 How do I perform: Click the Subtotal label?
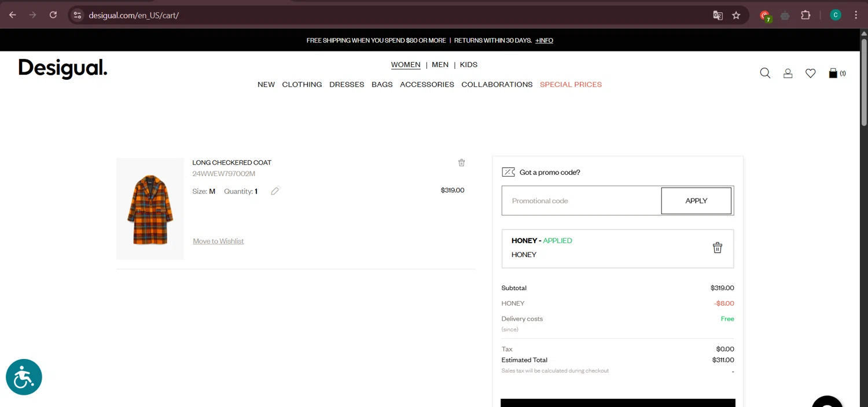pos(514,288)
